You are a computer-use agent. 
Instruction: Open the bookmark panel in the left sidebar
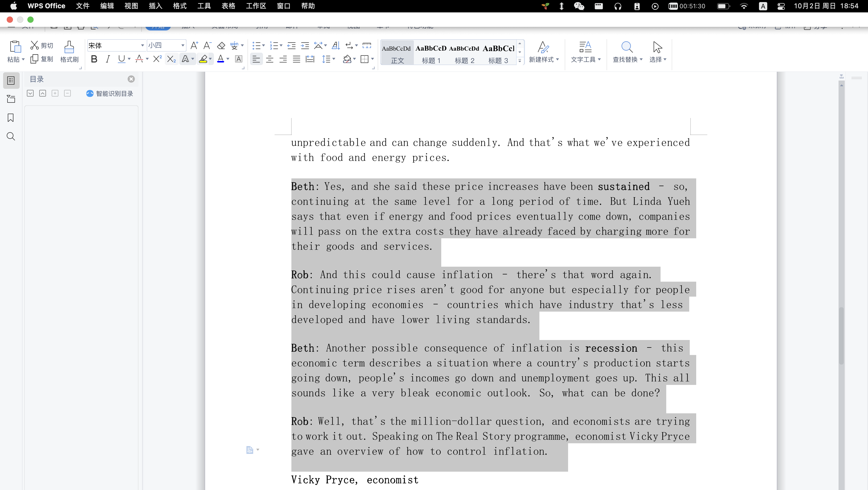11,118
